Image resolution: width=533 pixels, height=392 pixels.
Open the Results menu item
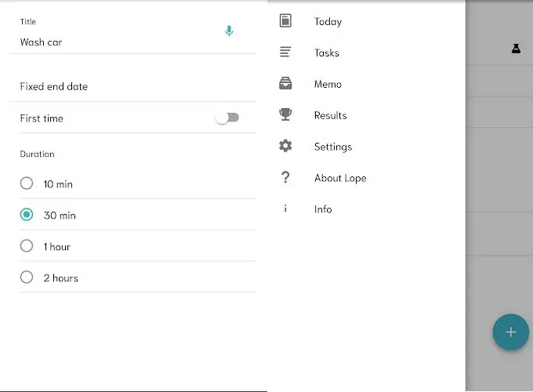pyautogui.click(x=367, y=115)
